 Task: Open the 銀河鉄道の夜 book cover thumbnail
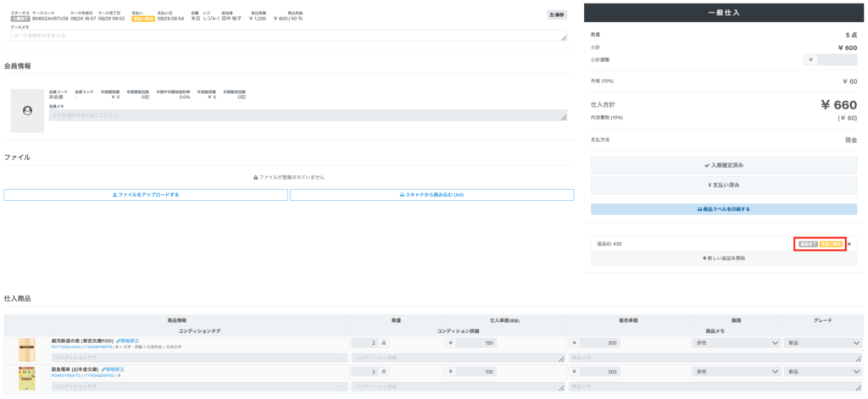tap(27, 348)
